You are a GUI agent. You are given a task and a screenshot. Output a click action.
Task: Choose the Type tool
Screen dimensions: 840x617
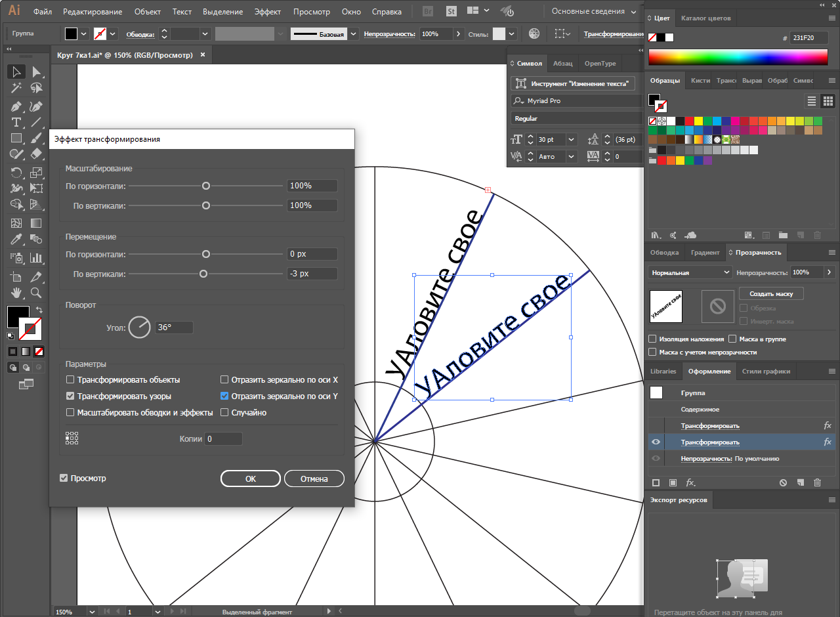[x=16, y=123]
